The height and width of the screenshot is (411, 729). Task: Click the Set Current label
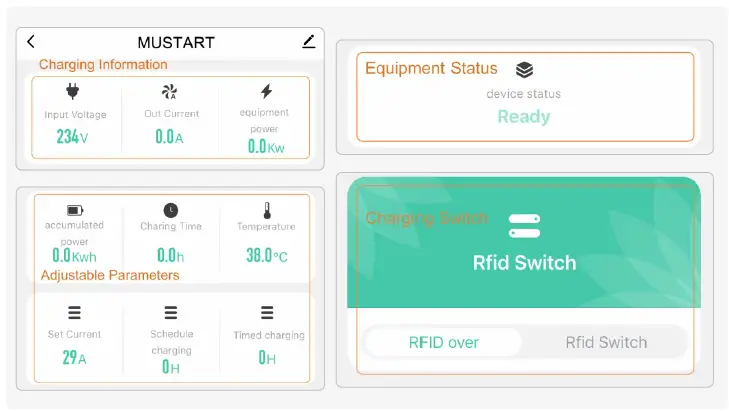[x=74, y=334]
